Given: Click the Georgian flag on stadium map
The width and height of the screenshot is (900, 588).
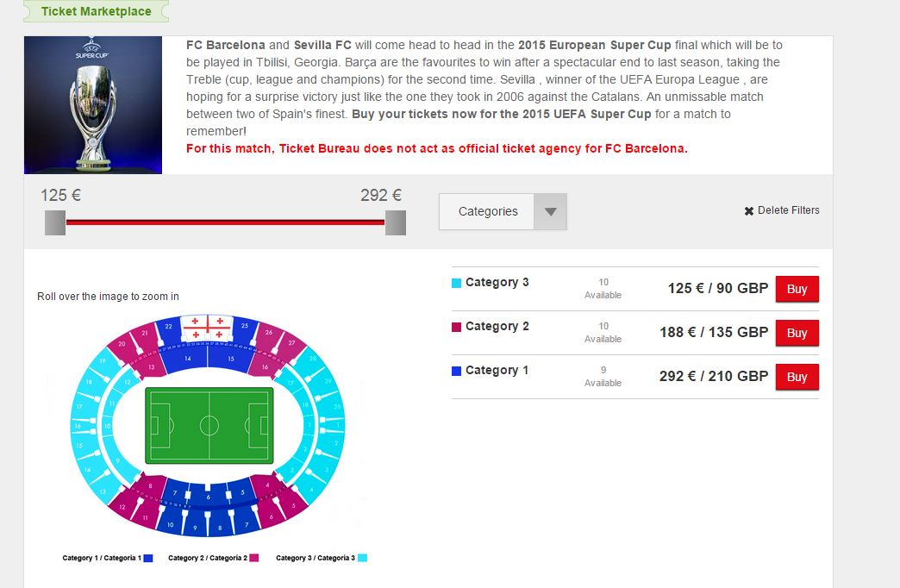Looking at the screenshot, I should pos(207,328).
